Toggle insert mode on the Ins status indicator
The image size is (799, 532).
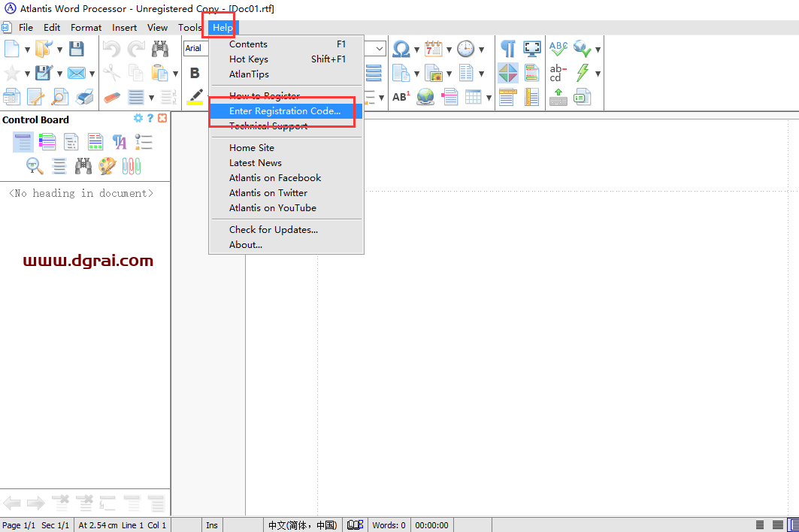pos(211,525)
